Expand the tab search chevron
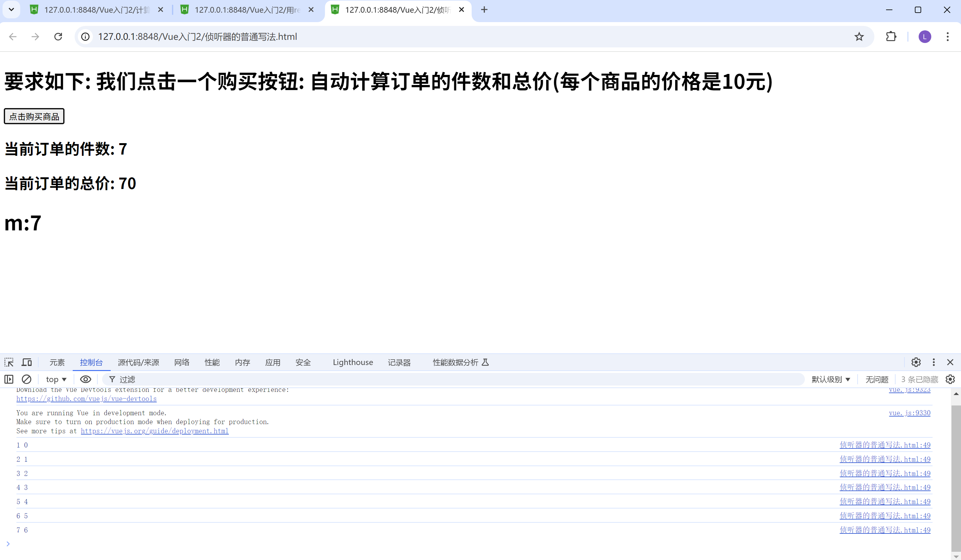Image resolution: width=961 pixels, height=560 pixels. 11,9
